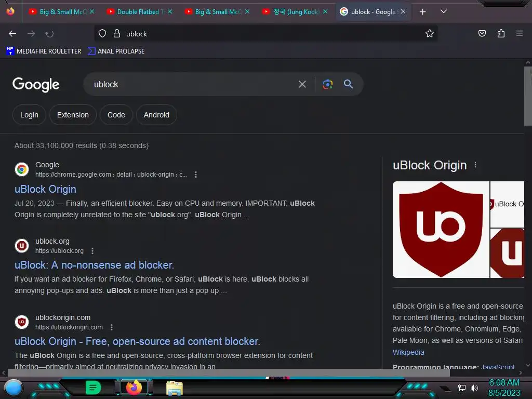
Task: Click the lower right uBlock logo thumbnail
Action: [x=507, y=253]
